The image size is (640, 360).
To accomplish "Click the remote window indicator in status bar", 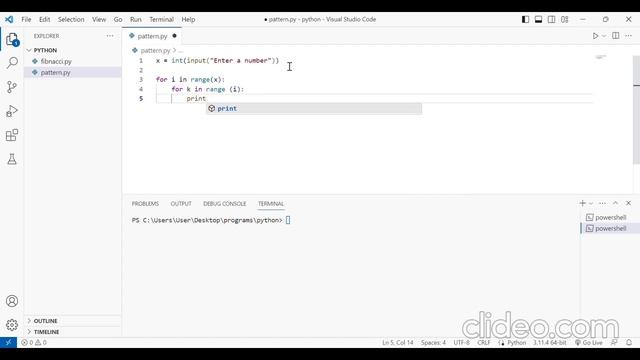I will (x=8, y=342).
